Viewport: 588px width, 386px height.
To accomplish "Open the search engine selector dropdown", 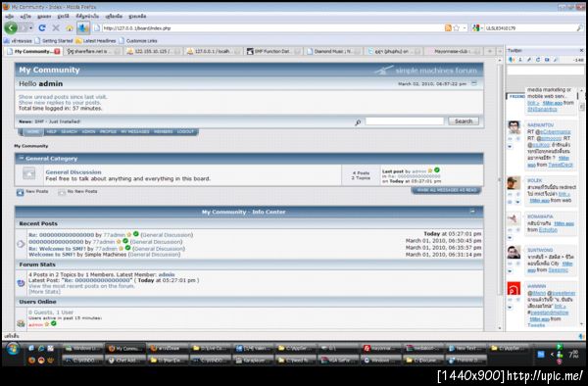I will pos(477,28).
